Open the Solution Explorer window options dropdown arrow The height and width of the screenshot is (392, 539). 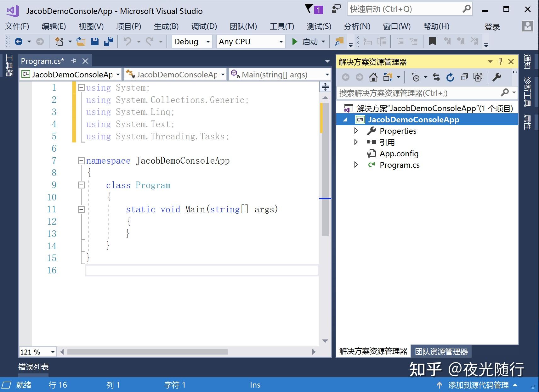click(x=490, y=62)
